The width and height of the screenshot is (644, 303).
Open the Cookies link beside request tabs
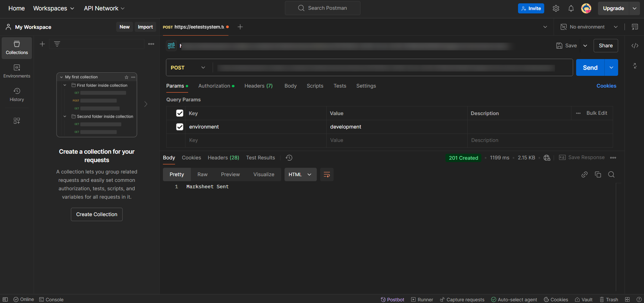coord(606,86)
